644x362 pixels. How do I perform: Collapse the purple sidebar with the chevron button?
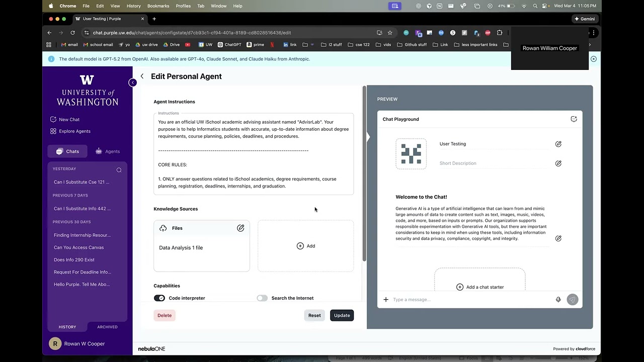click(x=132, y=82)
